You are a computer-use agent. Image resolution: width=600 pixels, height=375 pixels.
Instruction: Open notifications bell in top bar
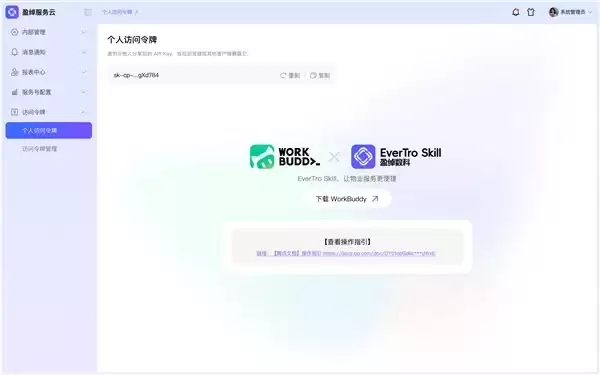pos(516,12)
